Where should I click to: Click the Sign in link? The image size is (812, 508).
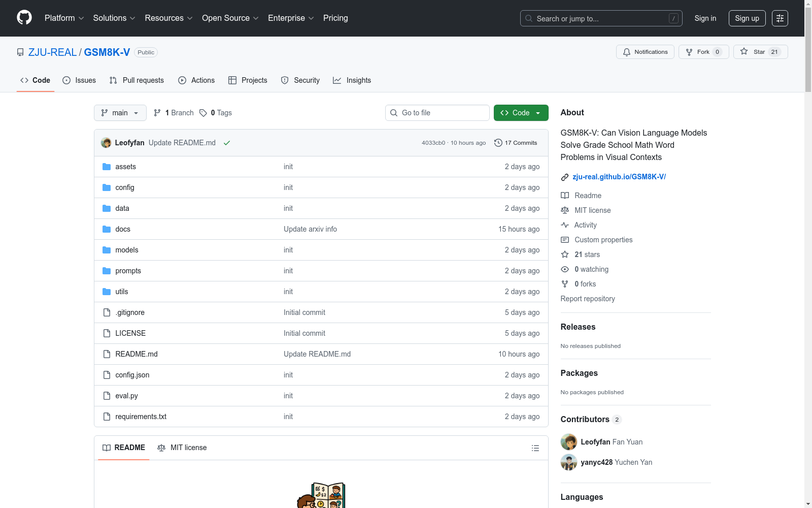coord(705,18)
